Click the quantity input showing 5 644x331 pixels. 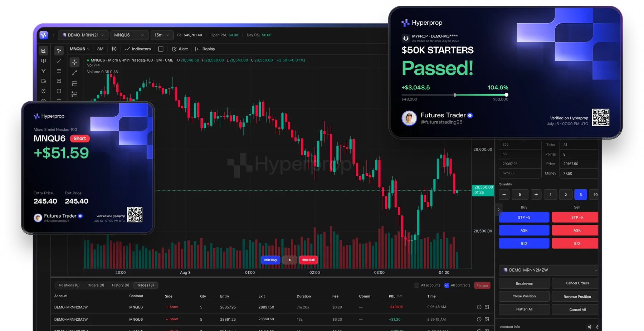pyautogui.click(x=520, y=195)
